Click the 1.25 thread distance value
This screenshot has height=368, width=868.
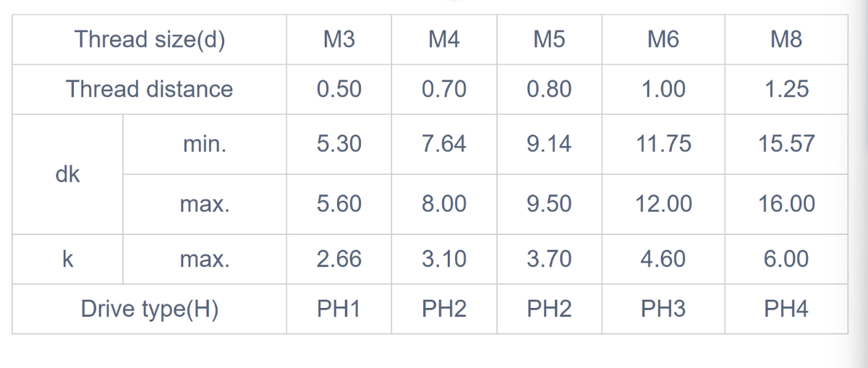pyautogui.click(x=786, y=89)
